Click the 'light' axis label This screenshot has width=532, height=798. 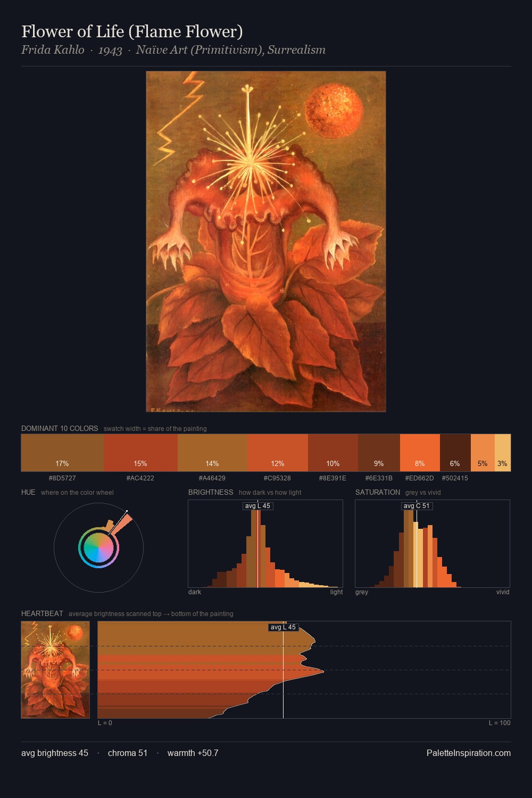click(x=337, y=592)
